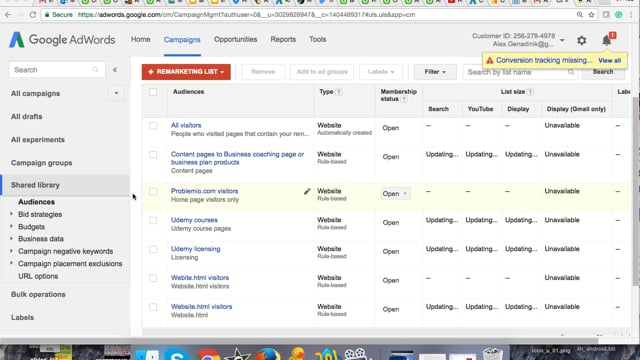Screen dimensions: 640x360
Task: Click the browser back arrow
Action: tap(8, 15)
